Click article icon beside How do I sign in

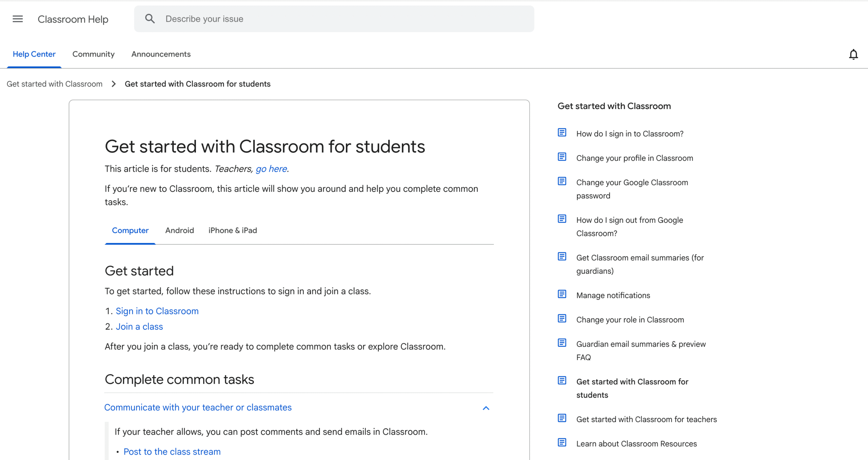(562, 132)
